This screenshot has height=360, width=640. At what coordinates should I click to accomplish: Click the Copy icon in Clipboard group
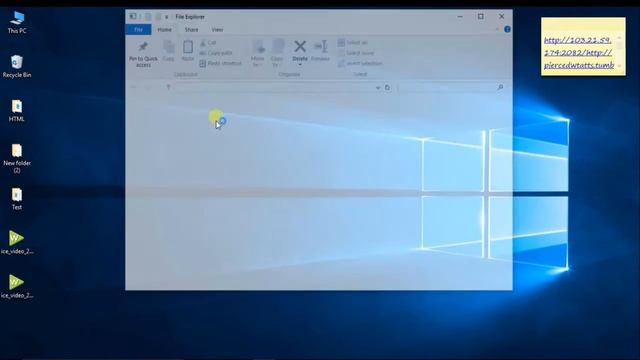tap(169, 51)
